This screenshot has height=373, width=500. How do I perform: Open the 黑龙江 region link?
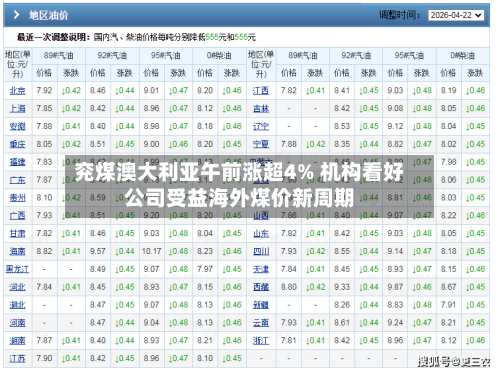click(x=18, y=269)
